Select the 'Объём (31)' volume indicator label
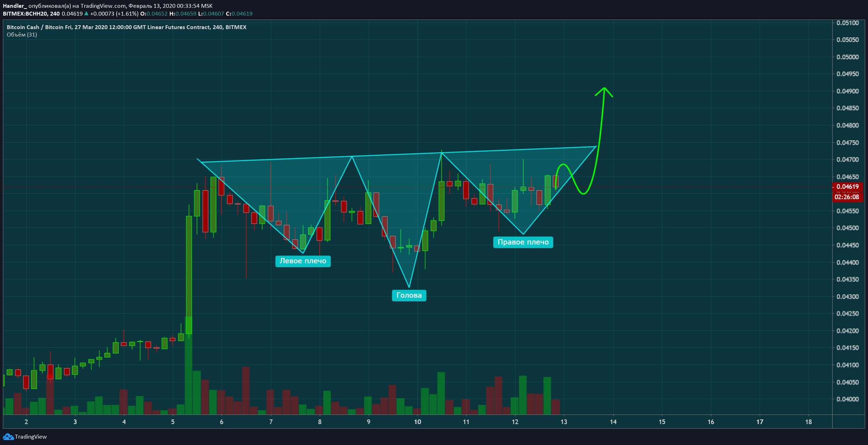The width and height of the screenshot is (868, 445). (22, 34)
